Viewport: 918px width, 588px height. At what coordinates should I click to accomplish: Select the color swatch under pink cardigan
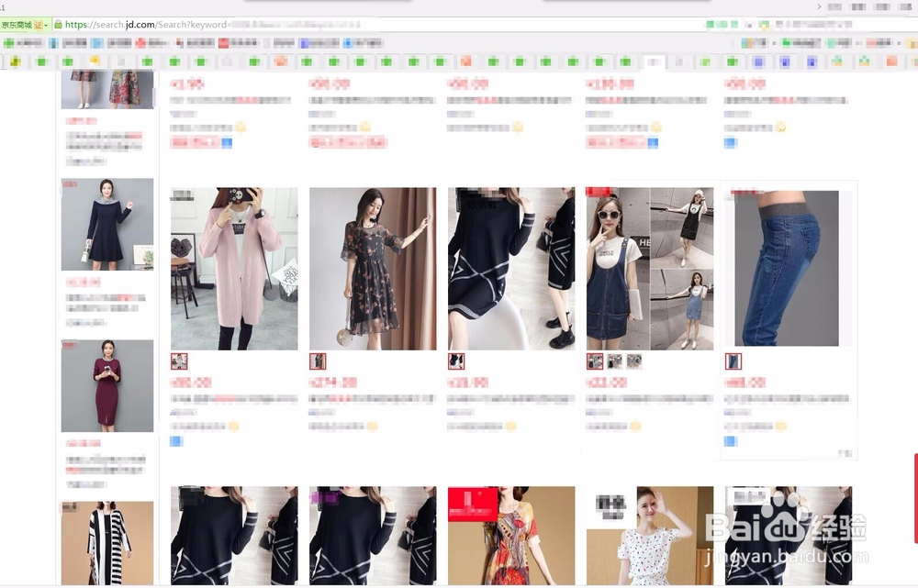coord(179,361)
